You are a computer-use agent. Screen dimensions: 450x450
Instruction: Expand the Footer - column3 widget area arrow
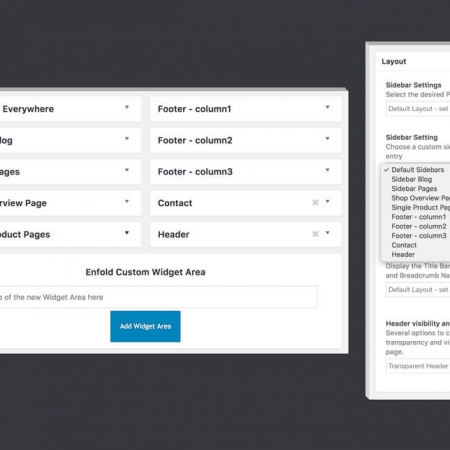pos(327,170)
